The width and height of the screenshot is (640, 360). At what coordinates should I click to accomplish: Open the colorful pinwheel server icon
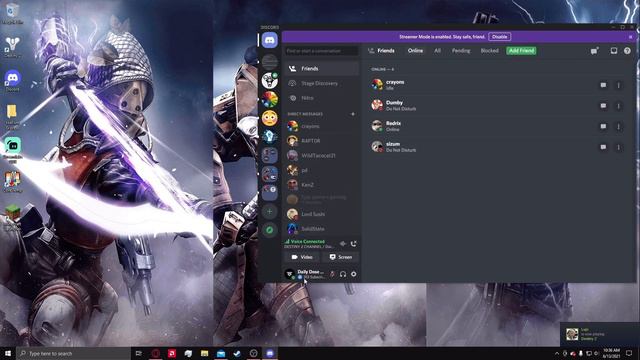click(x=269, y=99)
